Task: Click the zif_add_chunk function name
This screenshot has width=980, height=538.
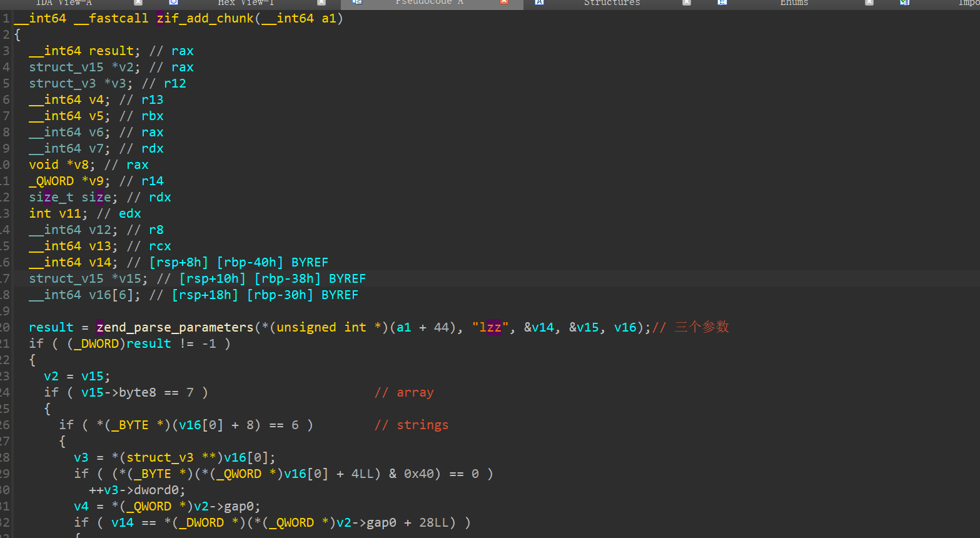Action: pos(205,18)
